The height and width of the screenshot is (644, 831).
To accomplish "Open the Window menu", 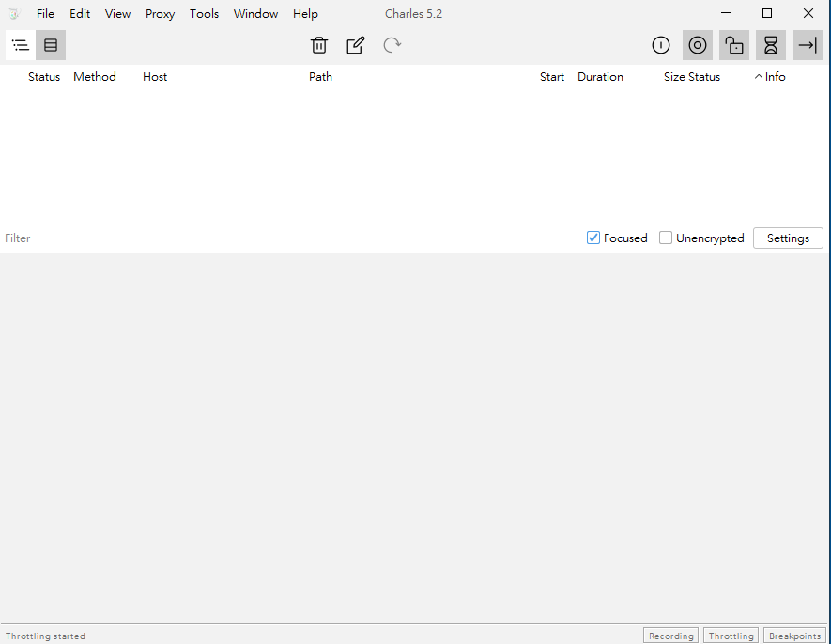I will (x=255, y=14).
